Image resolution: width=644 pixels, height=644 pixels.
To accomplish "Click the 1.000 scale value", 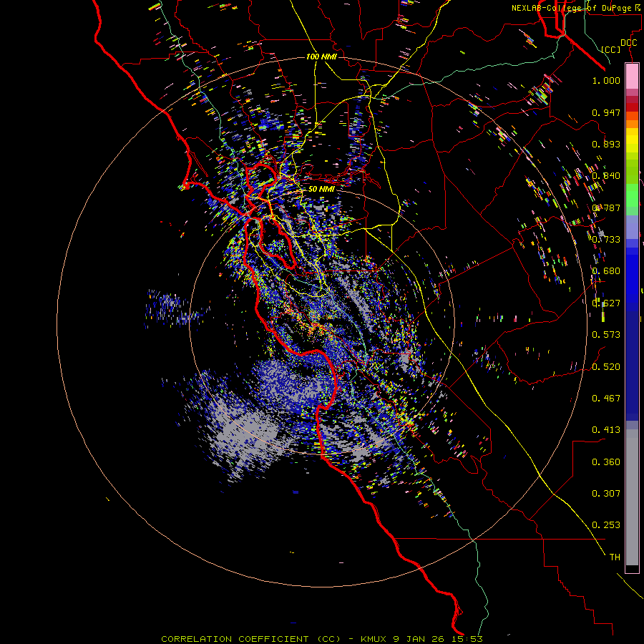I will click(x=606, y=80).
